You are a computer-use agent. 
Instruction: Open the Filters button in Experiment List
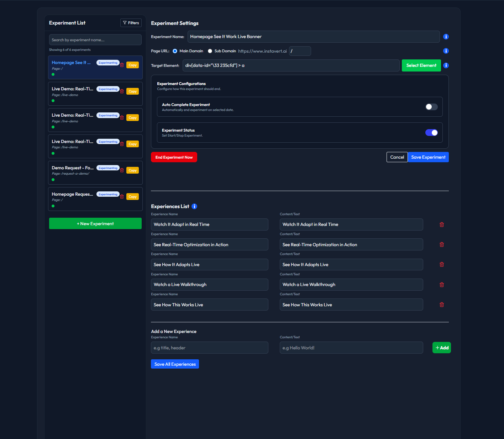pos(131,23)
